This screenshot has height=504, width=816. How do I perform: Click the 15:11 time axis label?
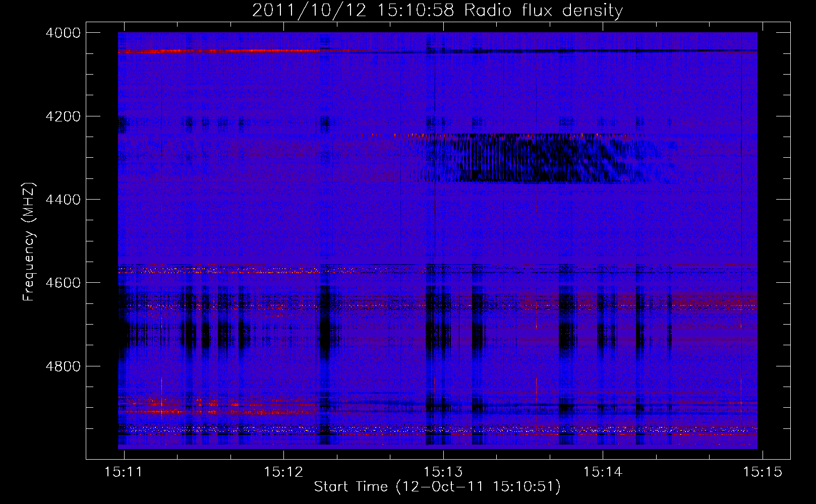pos(124,472)
